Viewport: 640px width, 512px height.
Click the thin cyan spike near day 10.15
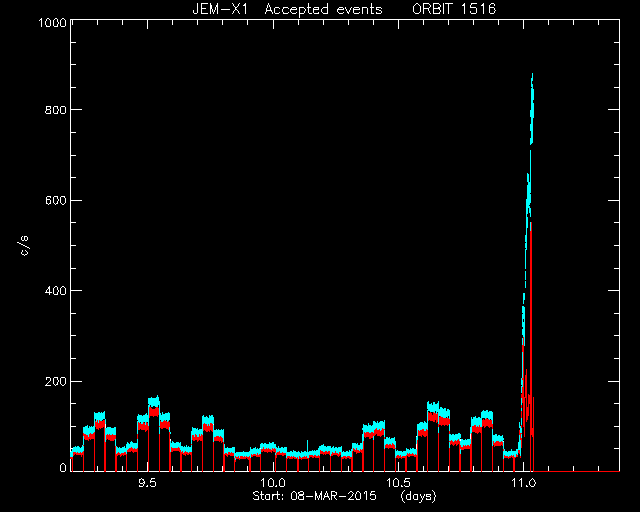[307, 445]
